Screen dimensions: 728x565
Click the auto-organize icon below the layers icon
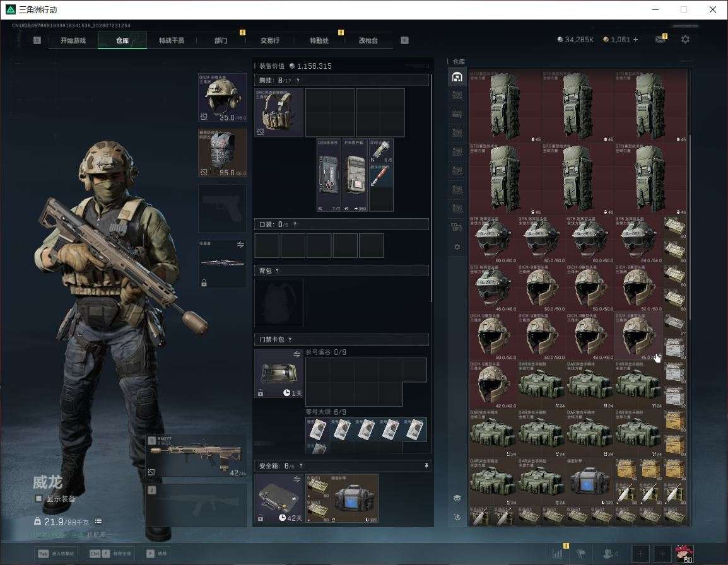(x=457, y=516)
